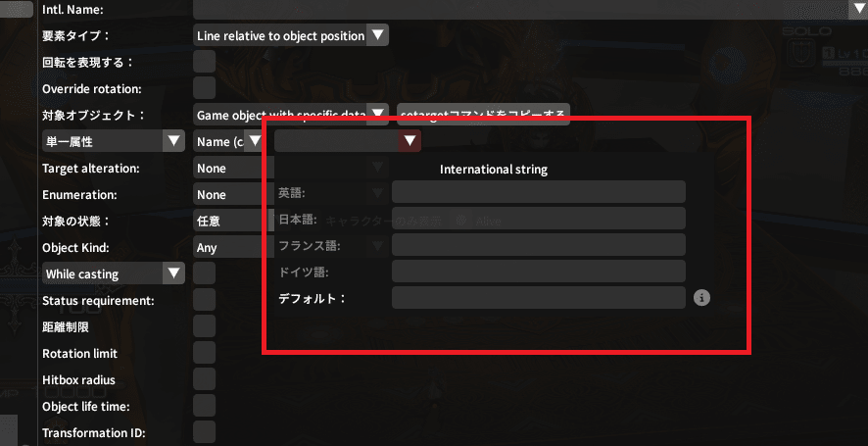Click the デフォルト text input field

(x=539, y=298)
